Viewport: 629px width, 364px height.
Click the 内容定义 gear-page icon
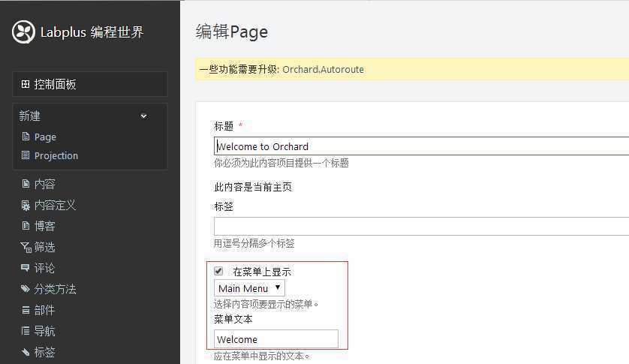click(26, 205)
